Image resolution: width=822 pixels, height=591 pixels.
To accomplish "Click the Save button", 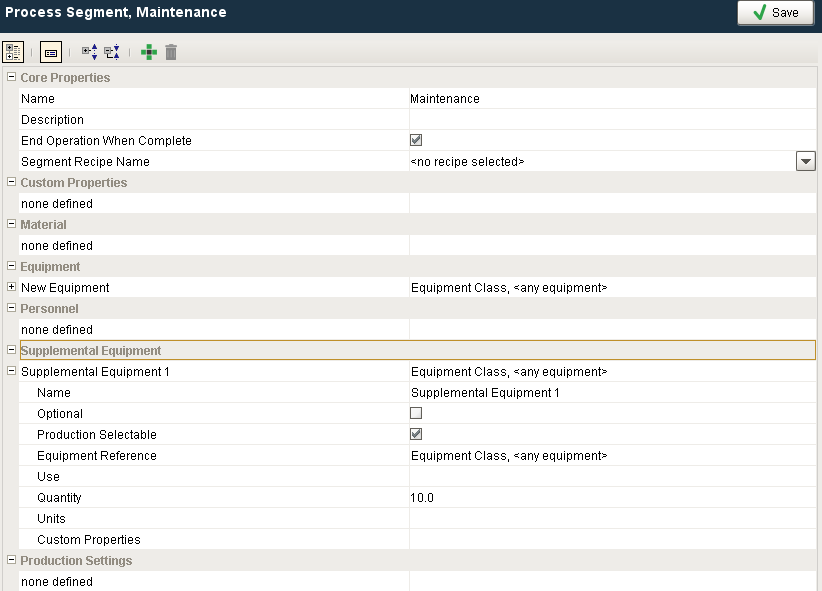I will coord(775,13).
